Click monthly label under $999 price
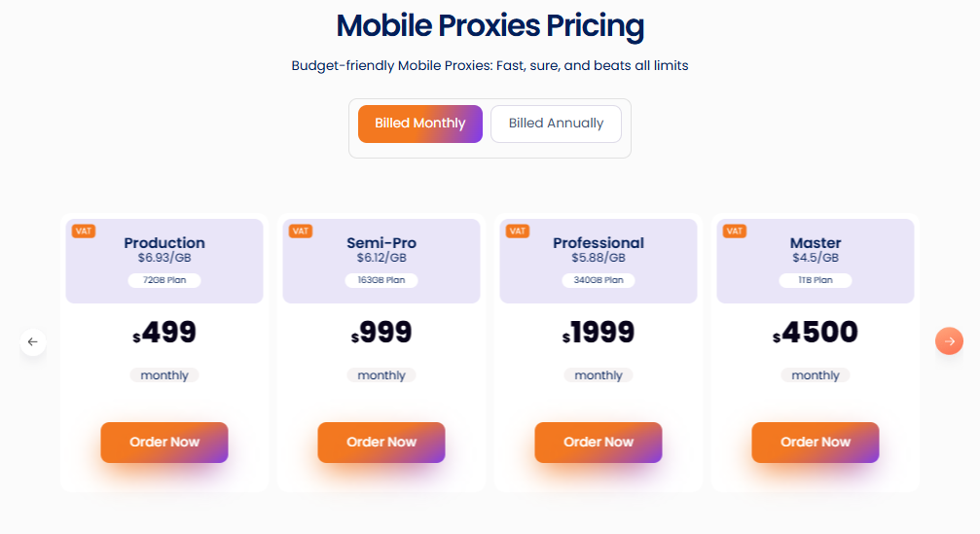The image size is (980, 534). 381,375
